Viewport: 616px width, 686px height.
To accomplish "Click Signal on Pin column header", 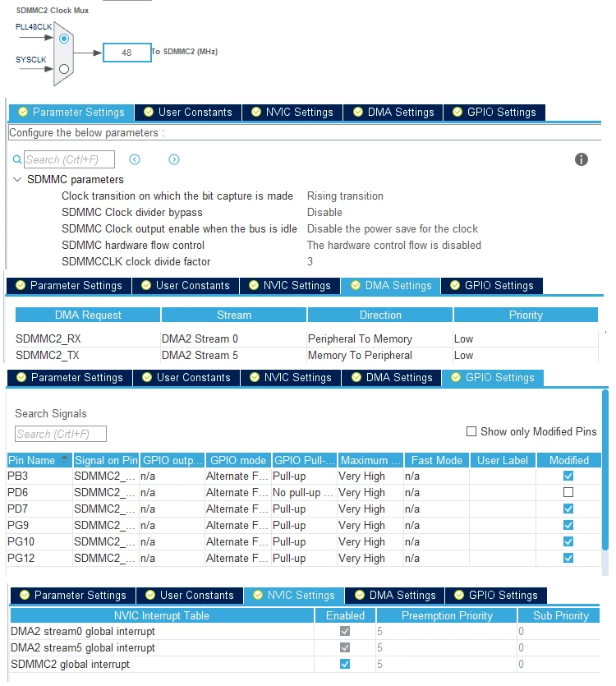I will pyautogui.click(x=106, y=460).
